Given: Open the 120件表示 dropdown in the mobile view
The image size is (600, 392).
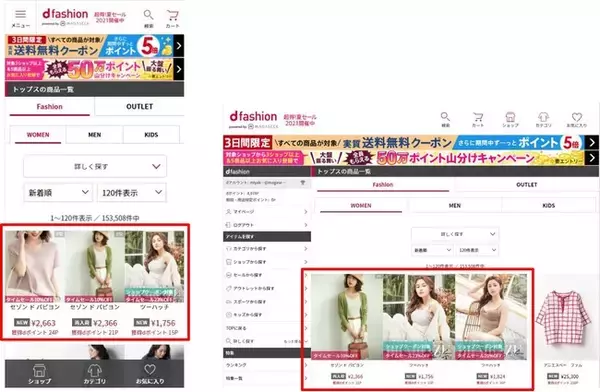Looking at the screenshot, I should tap(132, 193).
